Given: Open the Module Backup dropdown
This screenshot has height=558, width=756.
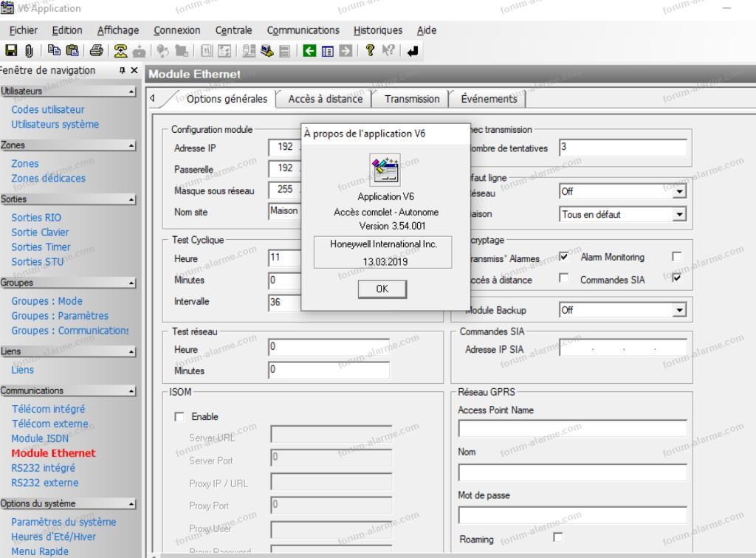Looking at the screenshot, I should pyautogui.click(x=679, y=311).
